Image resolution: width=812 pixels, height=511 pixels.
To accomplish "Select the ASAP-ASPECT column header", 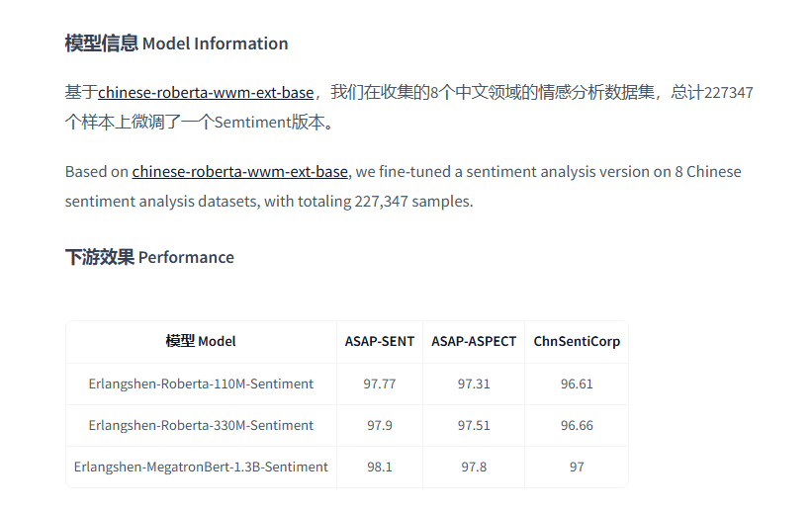I will [x=474, y=341].
